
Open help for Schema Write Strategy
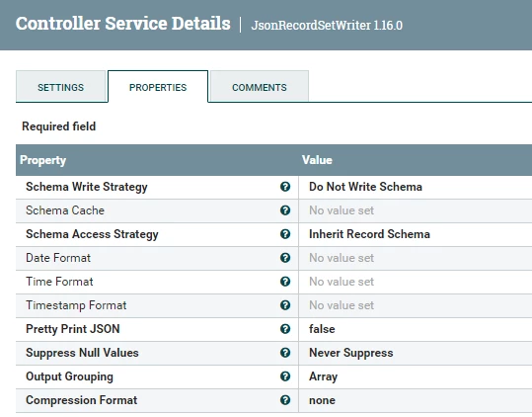[285, 187]
